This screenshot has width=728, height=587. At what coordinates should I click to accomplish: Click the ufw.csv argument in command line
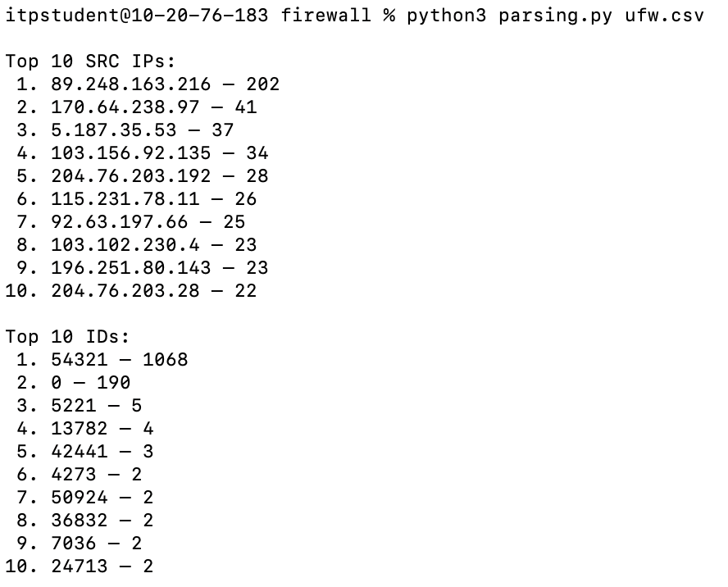coord(664,16)
